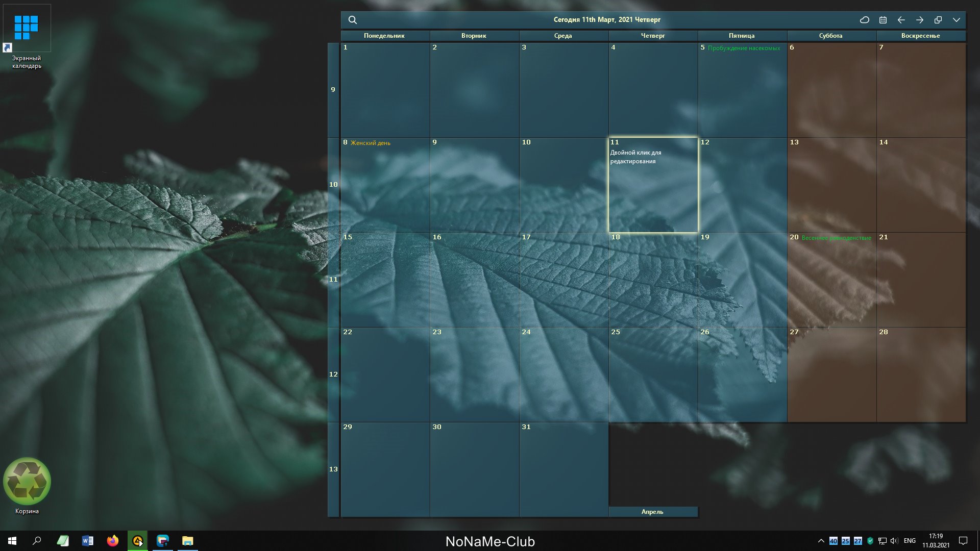Click the tray temperature indicator showing 27
The image size is (980, 551).
[858, 541]
